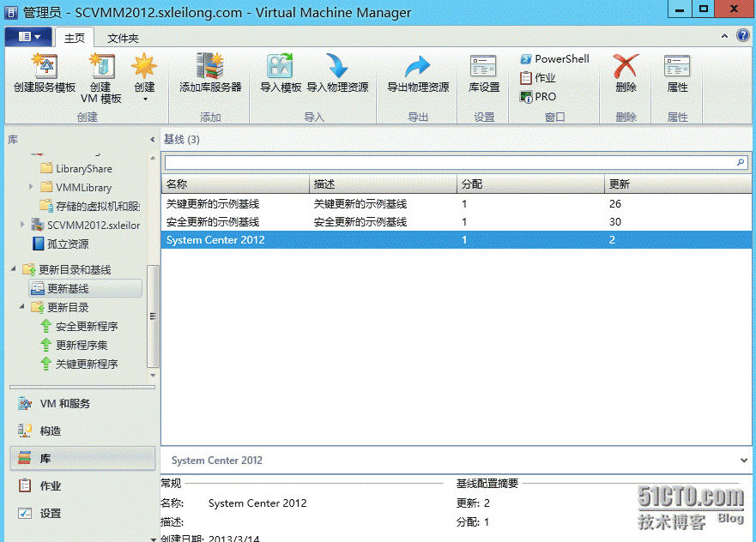Open the 作业 window ribbon item
The image size is (756, 542).
[538, 77]
